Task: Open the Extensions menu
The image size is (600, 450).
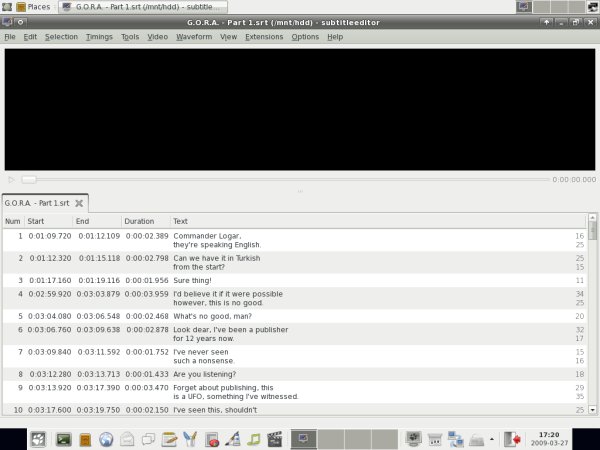Action: 264,37
